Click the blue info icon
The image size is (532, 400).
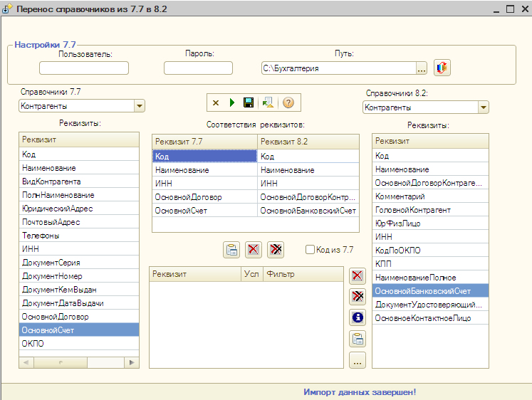point(358,317)
